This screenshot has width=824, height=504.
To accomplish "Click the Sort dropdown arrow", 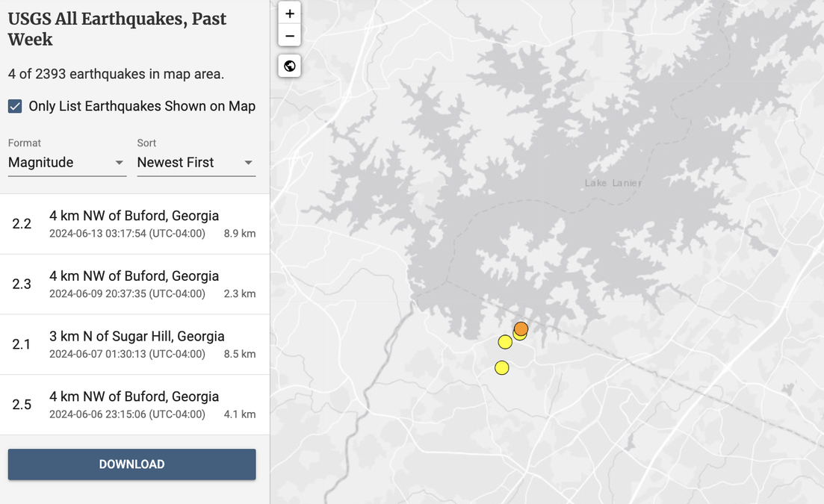I will [x=248, y=163].
